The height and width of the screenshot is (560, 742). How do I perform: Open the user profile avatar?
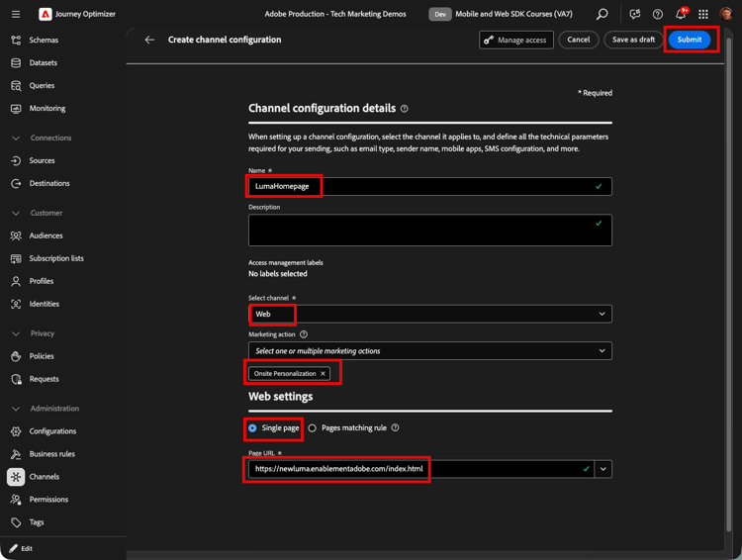(726, 14)
